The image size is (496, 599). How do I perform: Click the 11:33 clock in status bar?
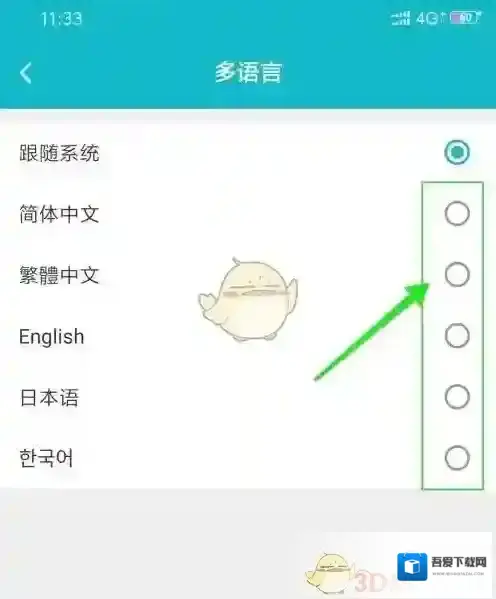(x=61, y=19)
